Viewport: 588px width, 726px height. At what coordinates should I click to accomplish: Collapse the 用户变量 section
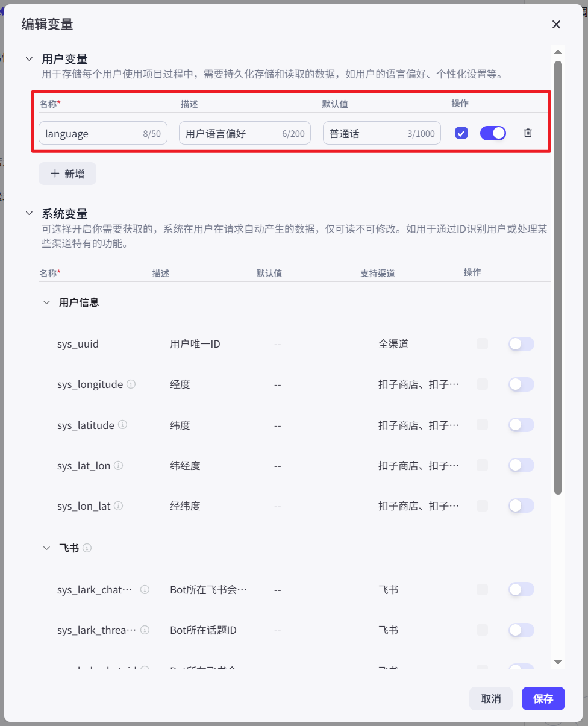(29, 58)
